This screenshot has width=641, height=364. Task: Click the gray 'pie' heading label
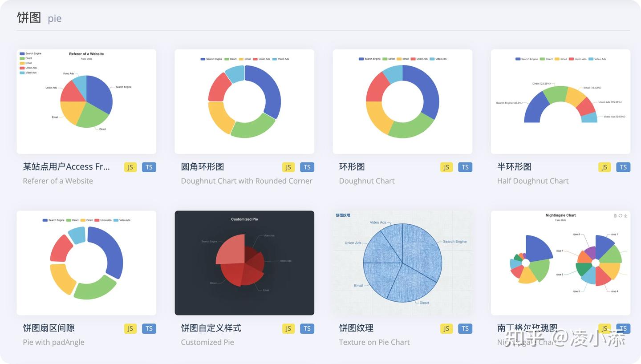[55, 19]
